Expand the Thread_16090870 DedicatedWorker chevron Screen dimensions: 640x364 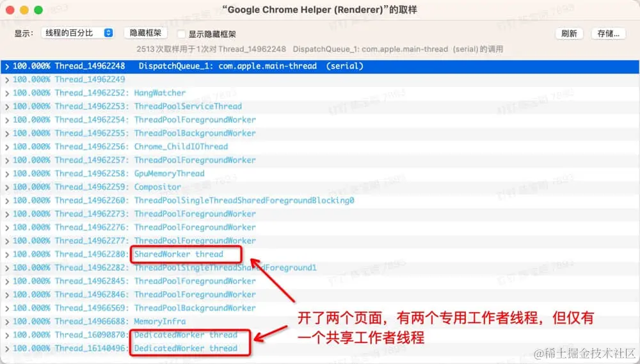(x=7, y=336)
